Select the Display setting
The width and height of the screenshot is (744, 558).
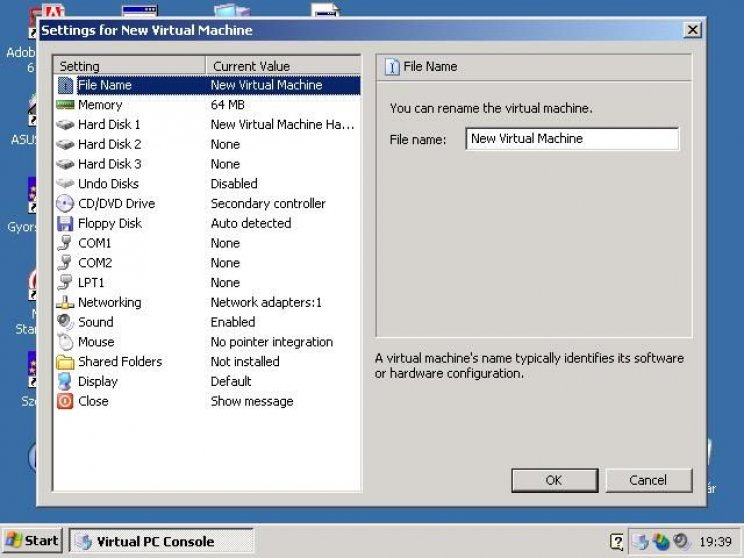pos(207,381)
